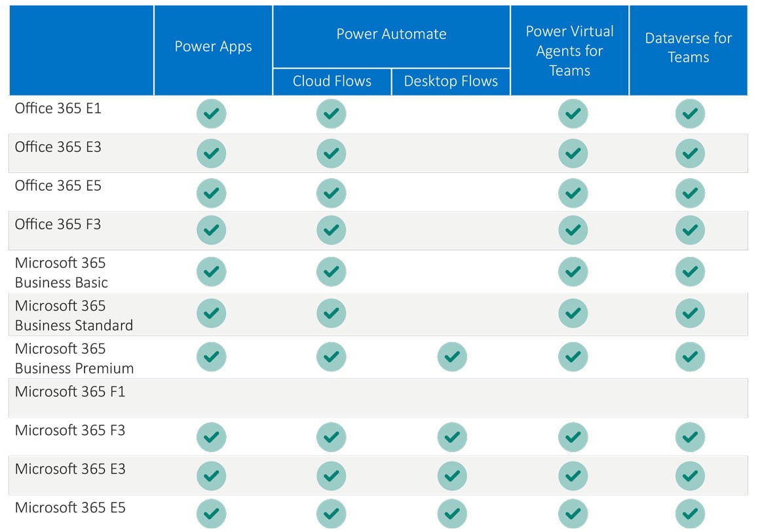
Task: Click the Microsoft 365 F1 row label
Action: [70, 392]
